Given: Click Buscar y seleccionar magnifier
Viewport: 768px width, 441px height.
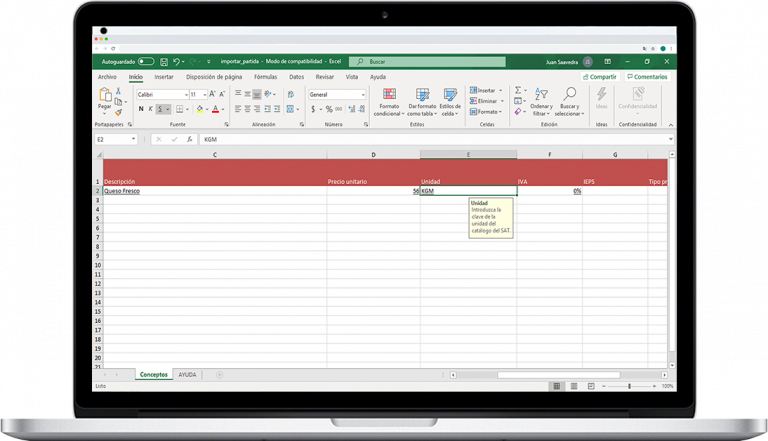Looking at the screenshot, I should [569, 100].
